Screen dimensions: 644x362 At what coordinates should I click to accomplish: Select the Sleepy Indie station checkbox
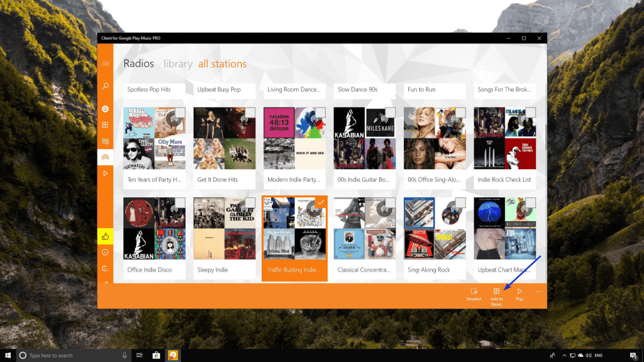pos(250,202)
